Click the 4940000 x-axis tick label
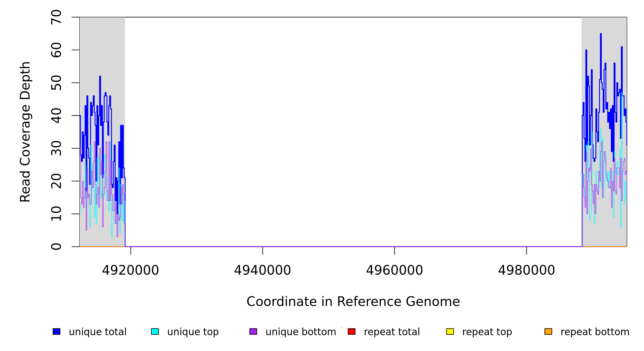Viewport: 644px width, 351px height. tap(263, 271)
